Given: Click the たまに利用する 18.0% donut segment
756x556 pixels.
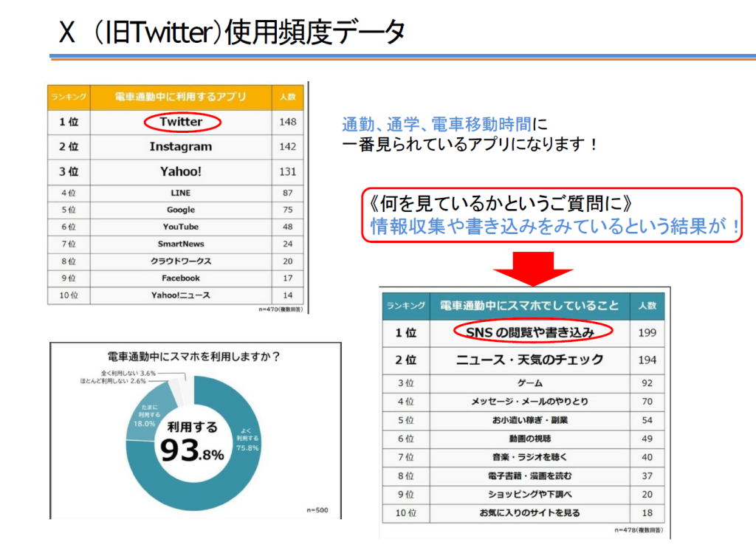Looking at the screenshot, I should coord(145,415).
